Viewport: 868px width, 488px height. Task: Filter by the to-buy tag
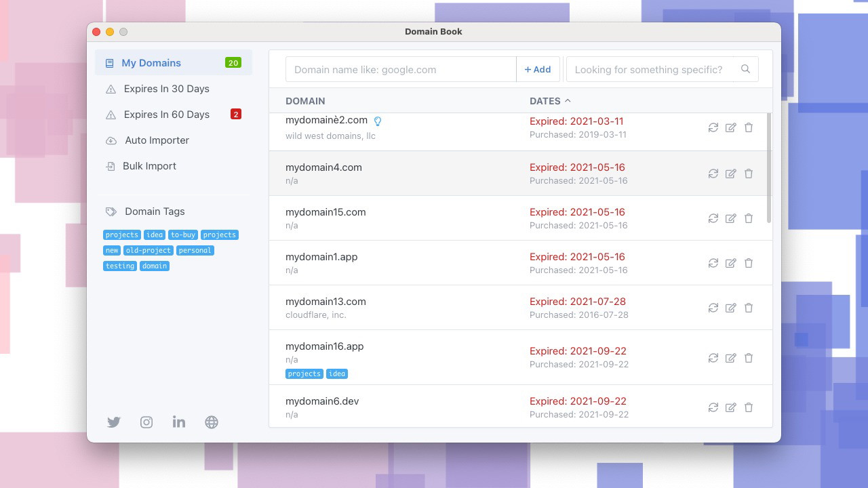click(183, 235)
